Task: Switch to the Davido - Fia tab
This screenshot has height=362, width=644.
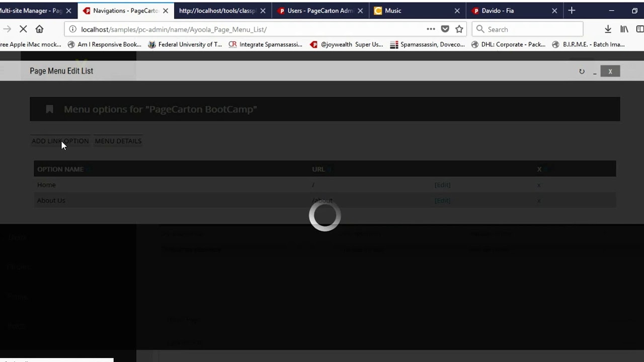Action: 515,11
